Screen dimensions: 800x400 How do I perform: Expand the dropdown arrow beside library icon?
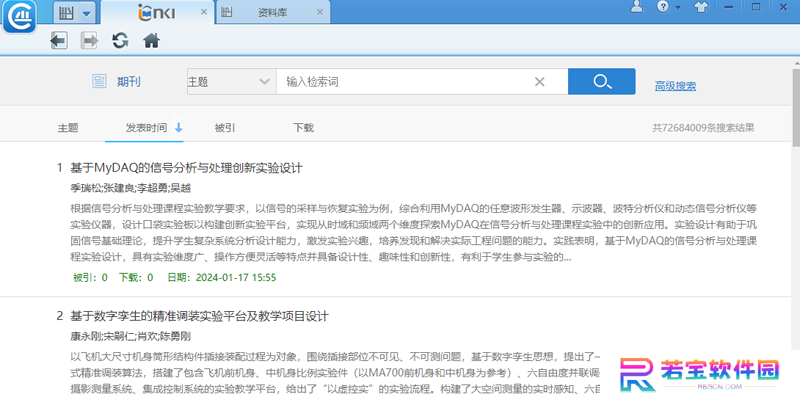point(87,13)
